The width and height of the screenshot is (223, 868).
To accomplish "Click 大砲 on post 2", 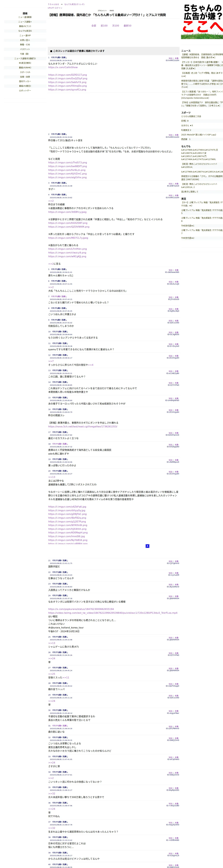I will [x=176, y=135].
